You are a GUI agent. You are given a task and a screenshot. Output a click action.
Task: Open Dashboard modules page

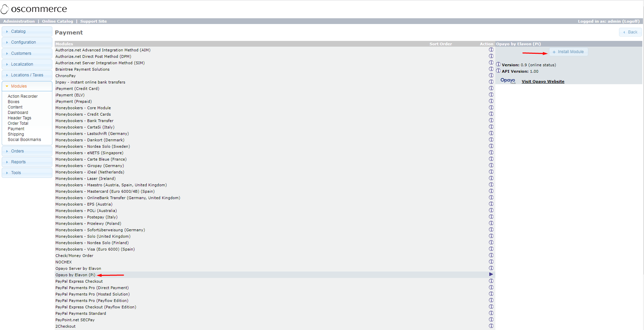[x=18, y=113]
